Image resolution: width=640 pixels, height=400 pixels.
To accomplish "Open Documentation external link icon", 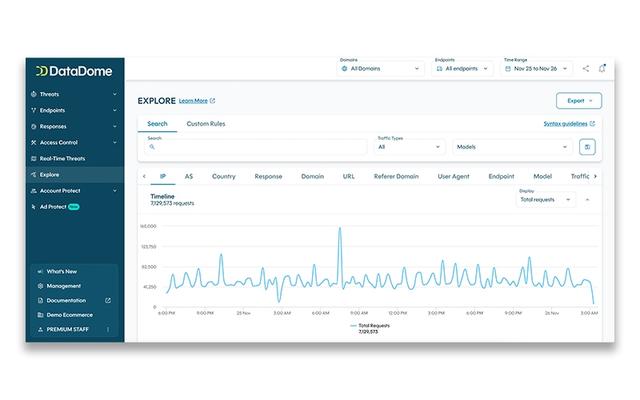I will click(108, 300).
